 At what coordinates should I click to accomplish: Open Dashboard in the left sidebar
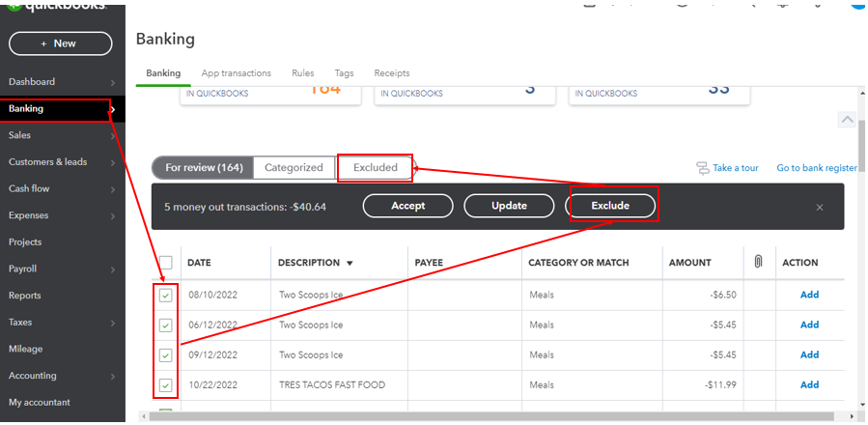coord(32,81)
